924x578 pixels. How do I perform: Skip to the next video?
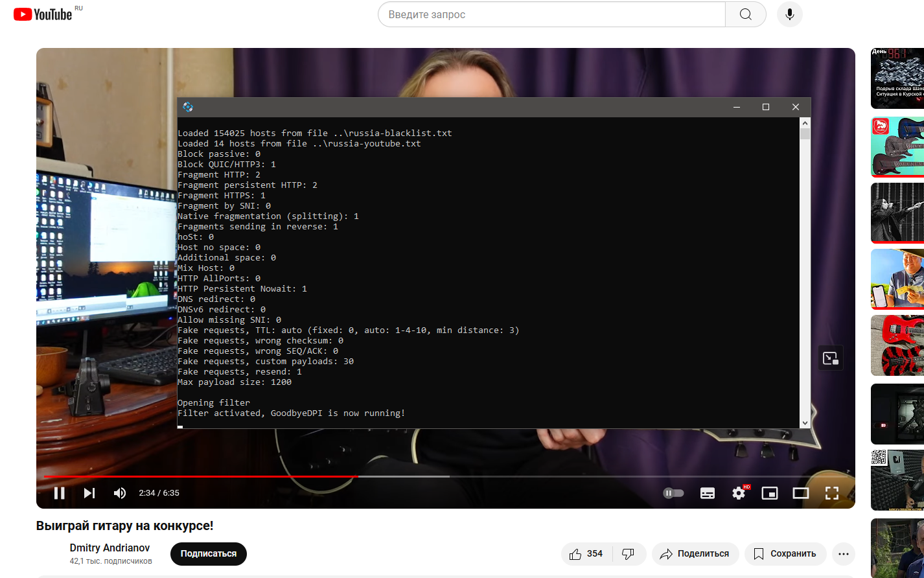(89, 493)
